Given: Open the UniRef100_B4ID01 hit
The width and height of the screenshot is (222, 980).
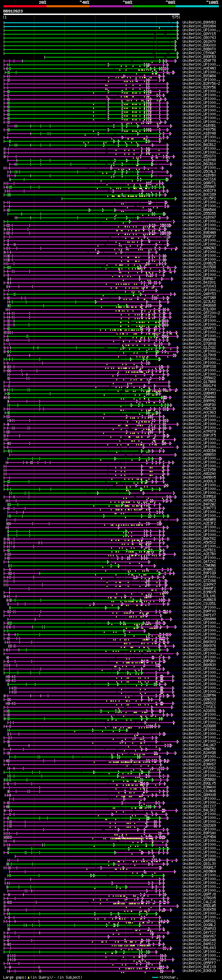Looking at the screenshot, I should pos(199,282).
